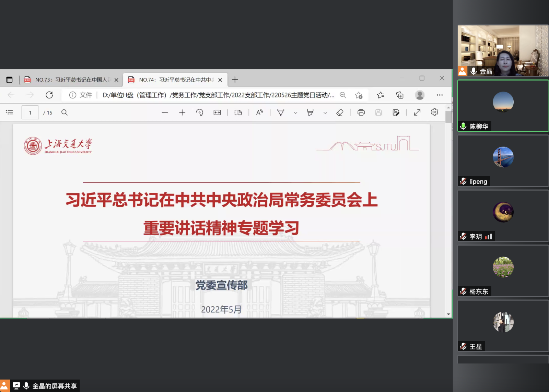Viewport: 549px width, 392px height.
Task: Fit PDF page to width
Action: point(217,112)
